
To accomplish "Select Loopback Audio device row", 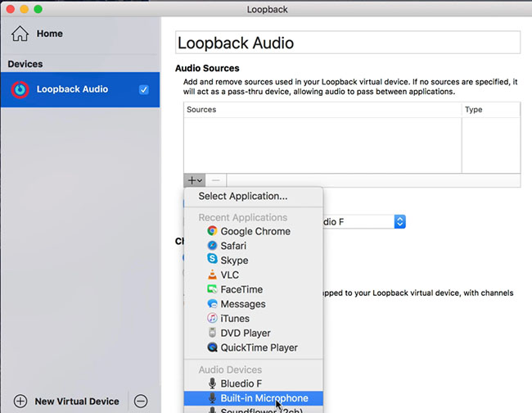I will point(80,89).
